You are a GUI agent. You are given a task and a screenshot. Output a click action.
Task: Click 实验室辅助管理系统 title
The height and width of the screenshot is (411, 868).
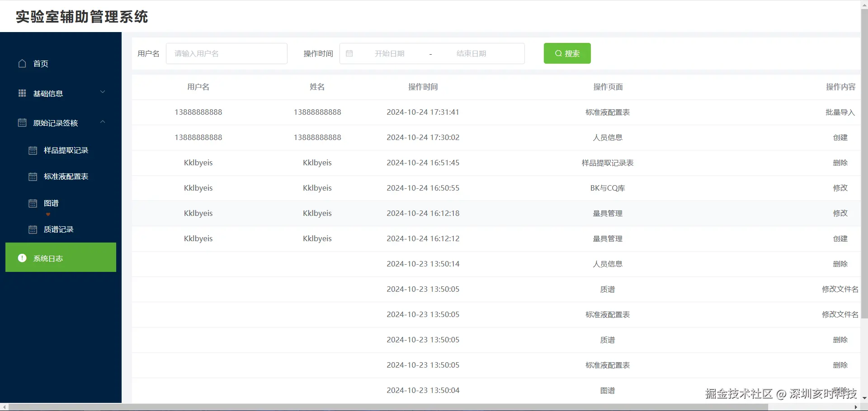(82, 17)
